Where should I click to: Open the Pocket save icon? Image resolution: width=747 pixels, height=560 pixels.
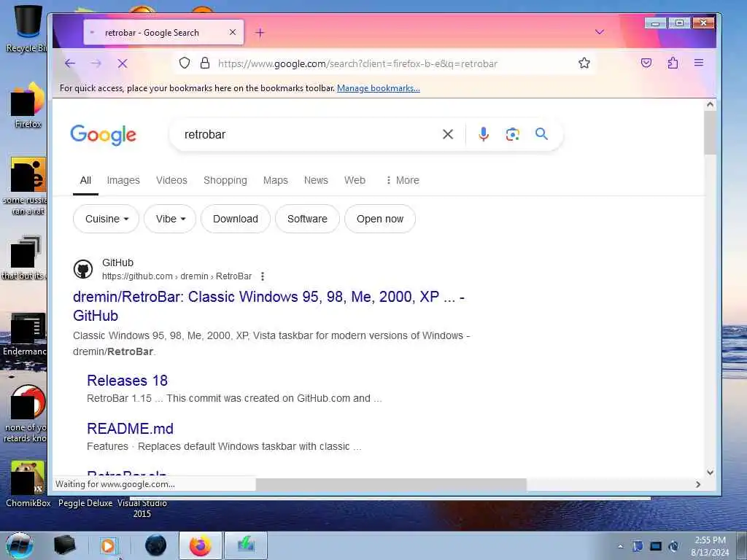click(646, 63)
